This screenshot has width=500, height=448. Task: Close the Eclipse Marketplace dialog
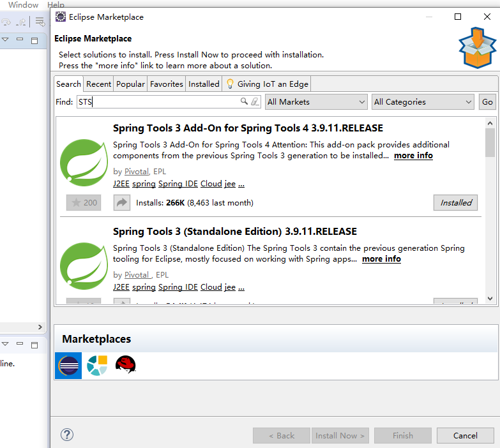coord(487,17)
